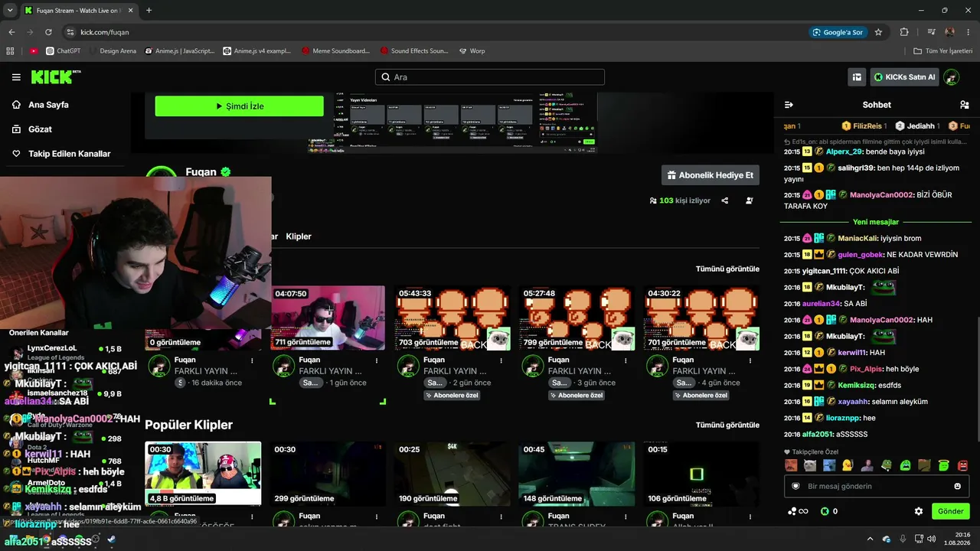This screenshot has width=980, height=551.
Task: Open the Chrome apps grid icon
Action: tap(10, 51)
